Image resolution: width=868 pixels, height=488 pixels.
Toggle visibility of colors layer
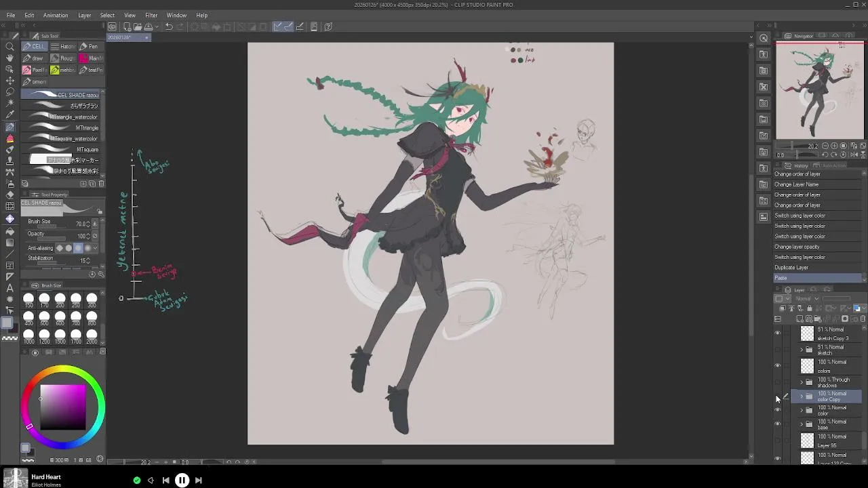coord(778,366)
